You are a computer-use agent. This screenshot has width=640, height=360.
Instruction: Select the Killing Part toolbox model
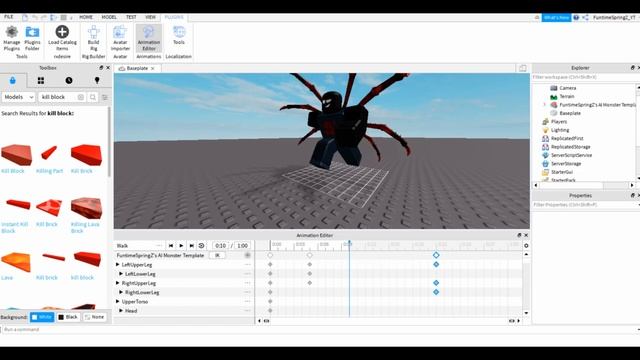(49, 158)
